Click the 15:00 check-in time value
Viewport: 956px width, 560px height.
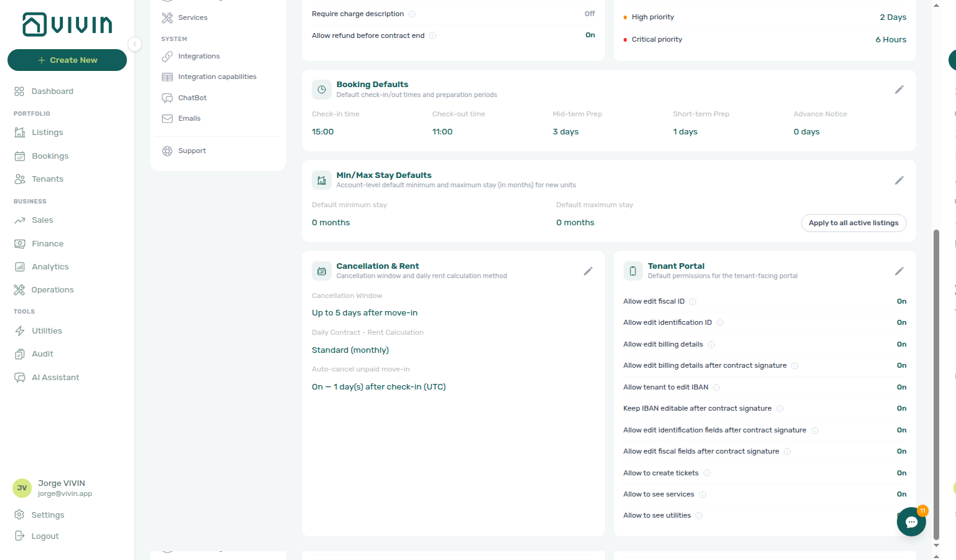pyautogui.click(x=322, y=132)
